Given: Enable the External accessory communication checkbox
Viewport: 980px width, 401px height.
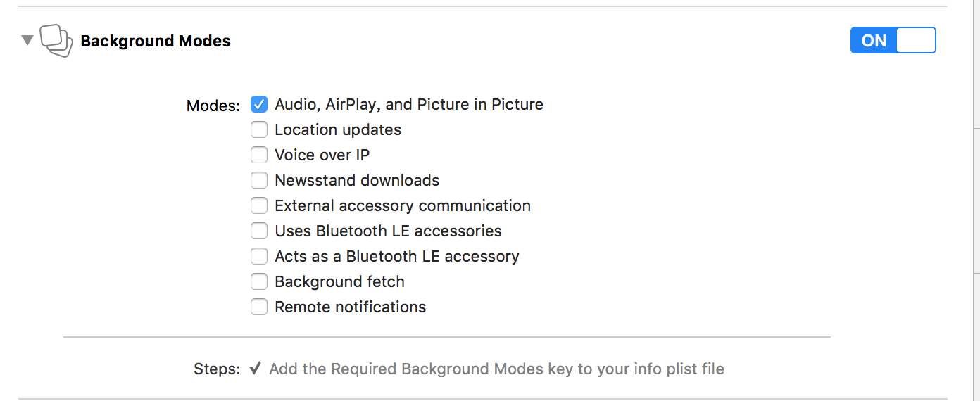Looking at the screenshot, I should click(x=259, y=205).
